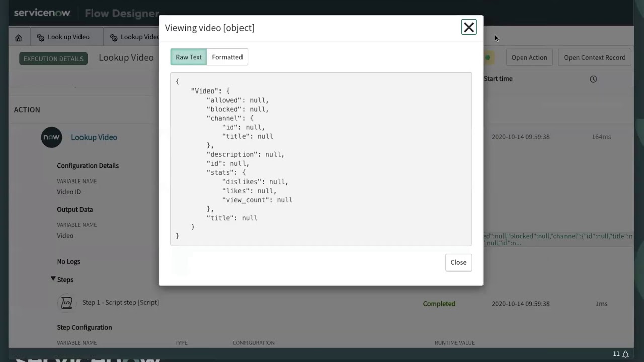
Task: Click the Video output runtime value text
Action: pos(557,239)
